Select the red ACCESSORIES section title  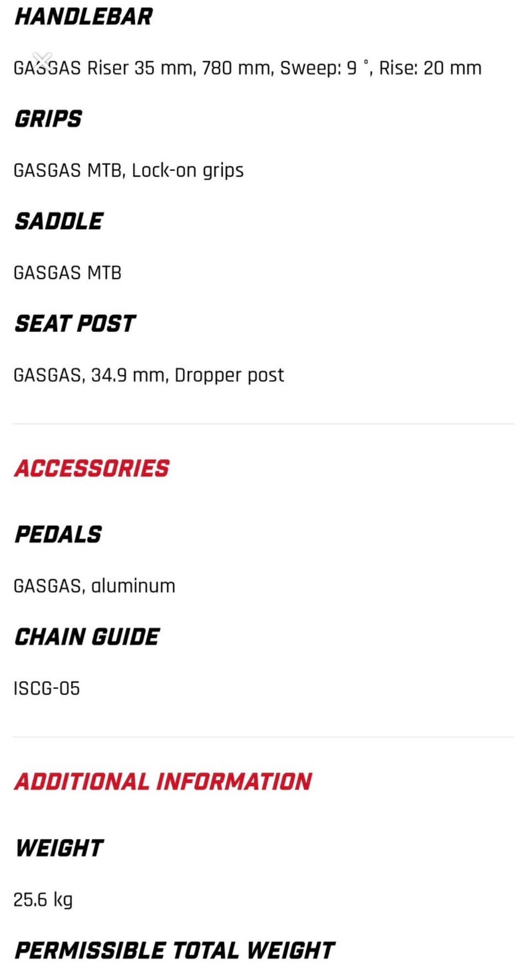tap(92, 469)
